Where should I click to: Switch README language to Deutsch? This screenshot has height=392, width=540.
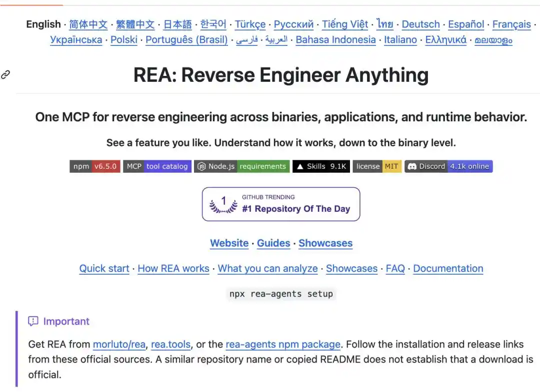click(x=421, y=24)
